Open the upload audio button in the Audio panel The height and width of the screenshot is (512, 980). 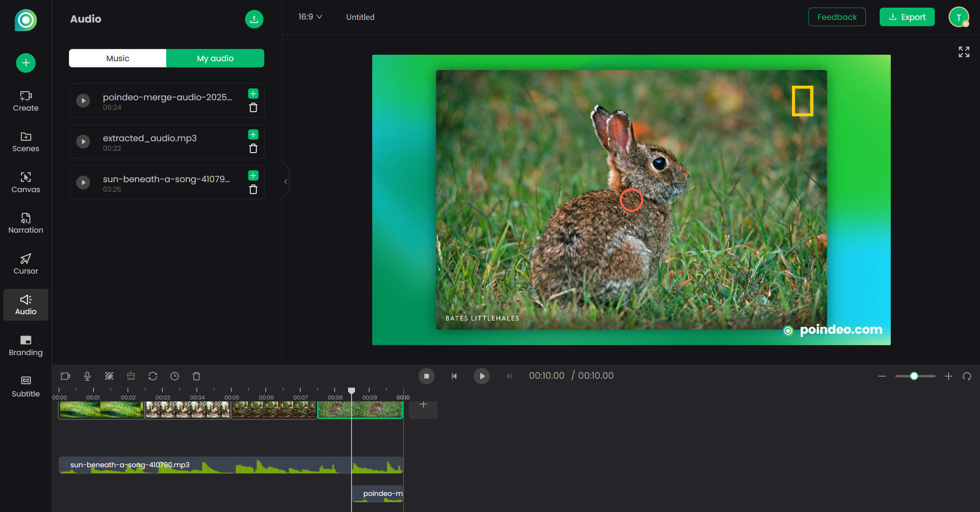click(254, 19)
